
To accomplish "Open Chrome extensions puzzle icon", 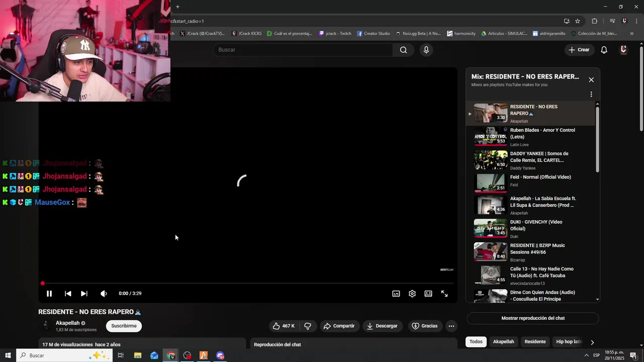I will [x=595, y=21].
